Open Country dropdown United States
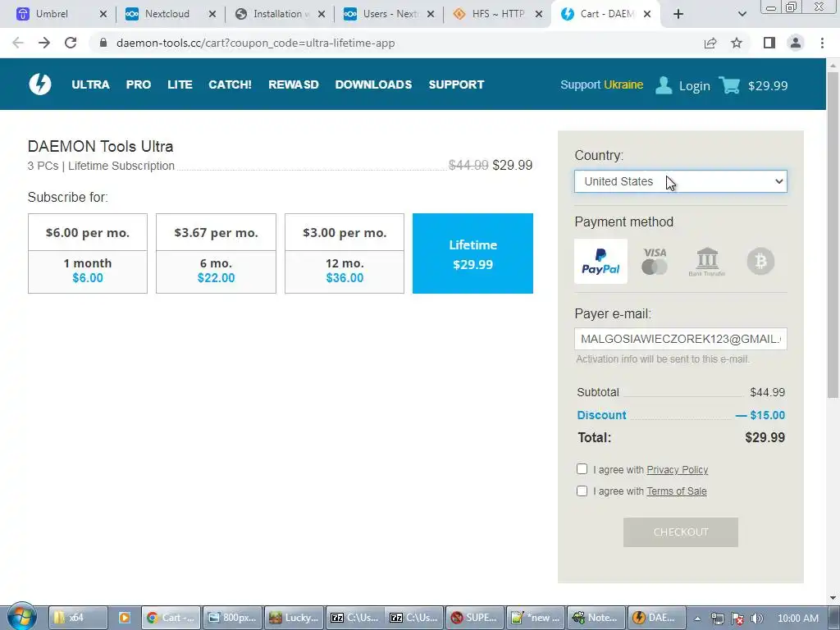This screenshot has width=840, height=630. click(x=680, y=181)
